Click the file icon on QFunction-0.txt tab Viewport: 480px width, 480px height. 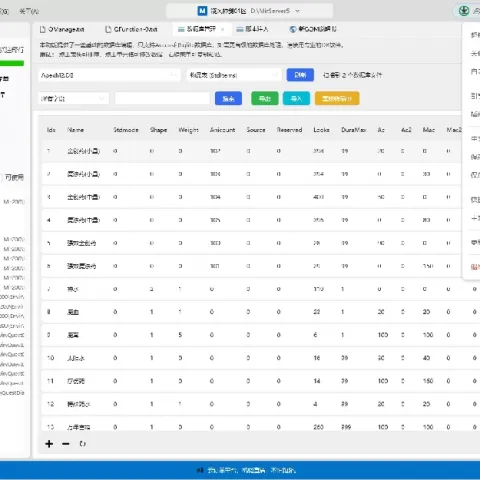pos(108,29)
